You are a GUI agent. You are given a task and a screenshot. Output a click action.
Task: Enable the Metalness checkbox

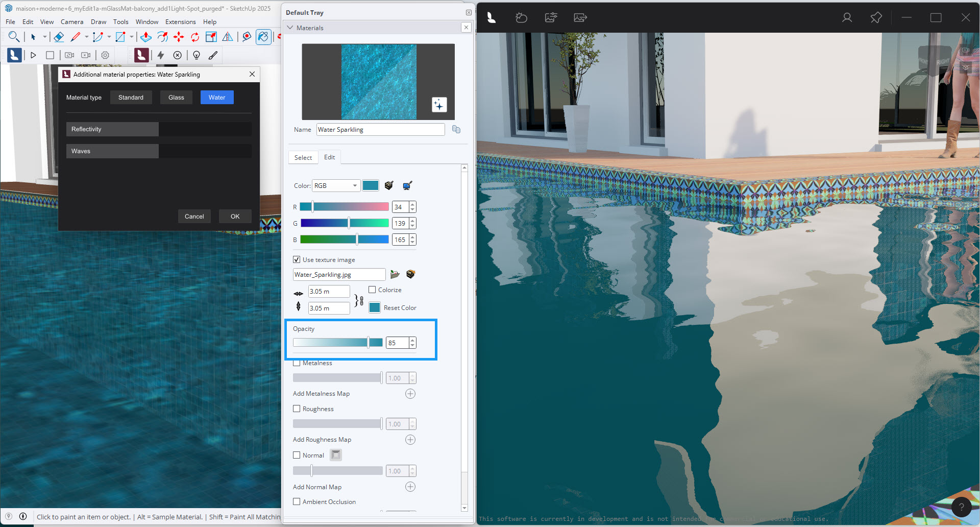297,363
